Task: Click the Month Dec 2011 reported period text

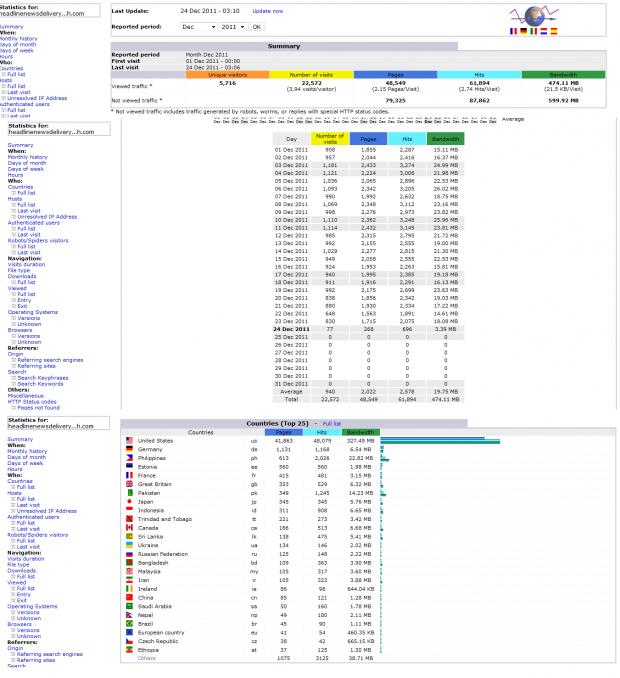Action: pos(207,55)
